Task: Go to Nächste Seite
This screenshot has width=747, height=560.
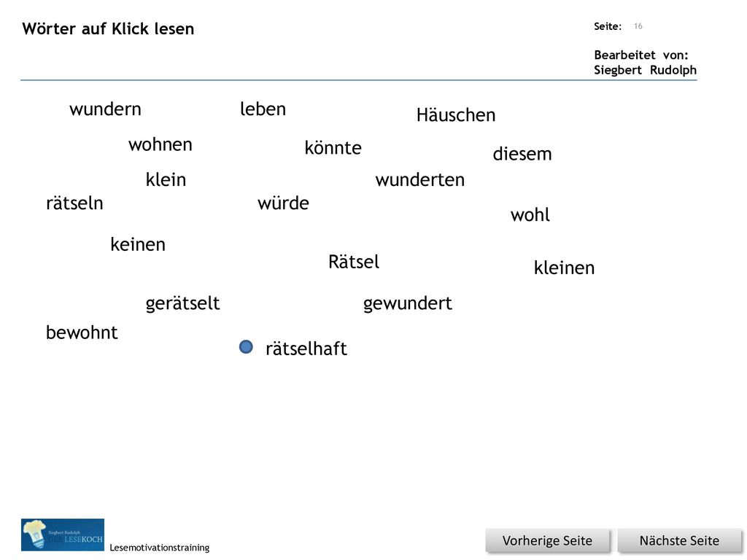Action: 679,541
